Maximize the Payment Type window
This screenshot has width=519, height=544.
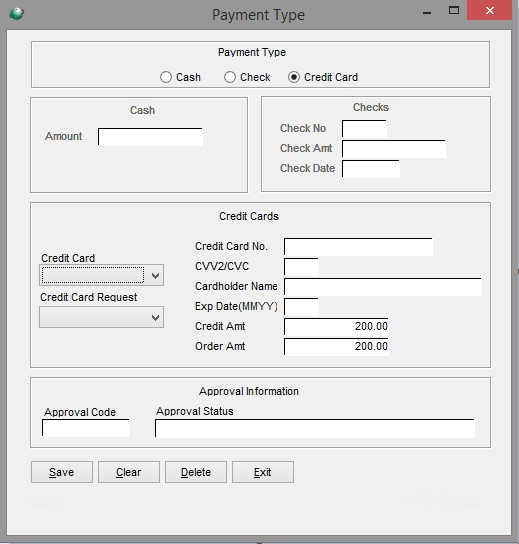(454, 10)
